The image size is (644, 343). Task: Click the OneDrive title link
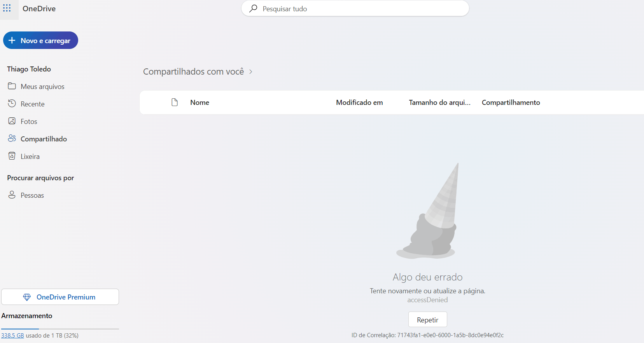[39, 9]
